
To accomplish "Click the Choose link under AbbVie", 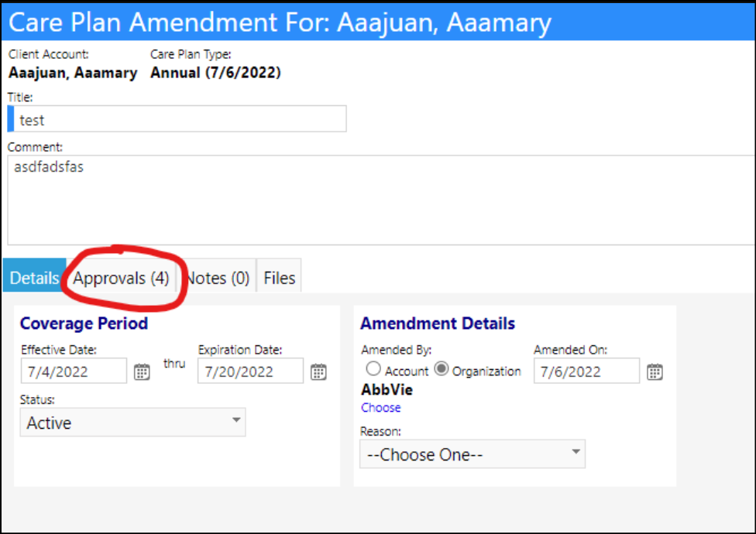I will (x=381, y=407).
